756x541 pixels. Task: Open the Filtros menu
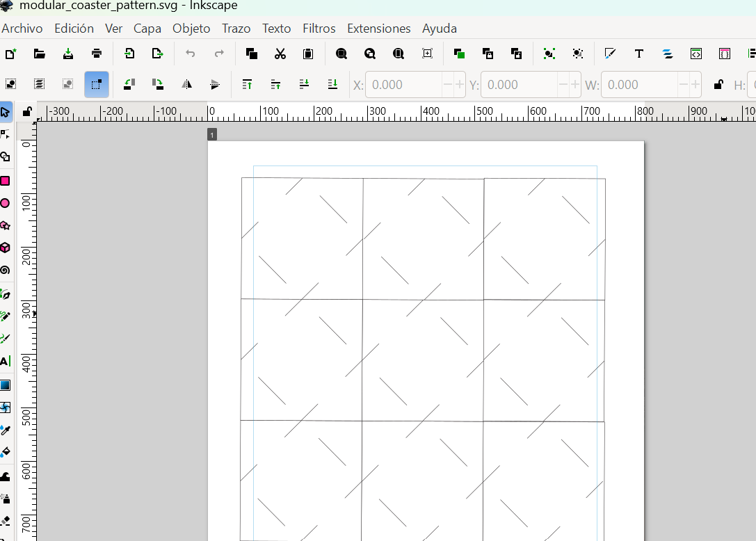319,29
